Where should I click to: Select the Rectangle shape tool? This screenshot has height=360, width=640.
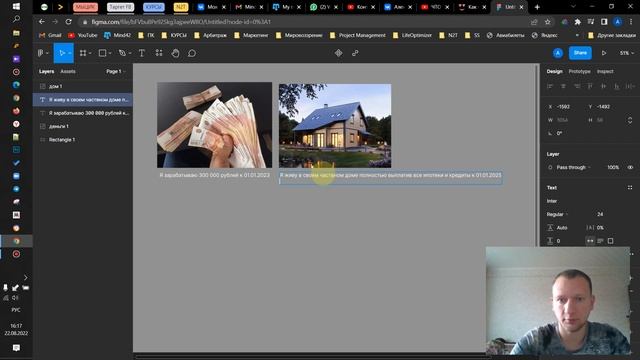pos(103,53)
